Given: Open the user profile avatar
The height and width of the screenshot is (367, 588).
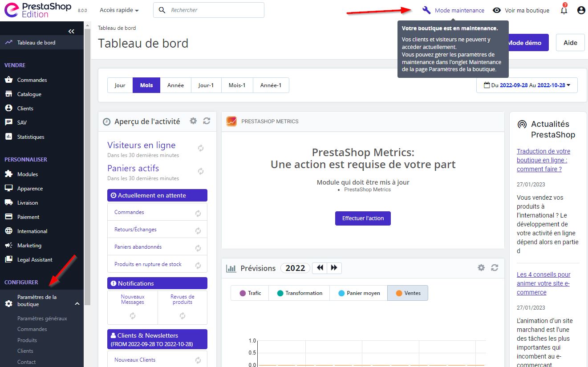Looking at the screenshot, I should click(581, 10).
